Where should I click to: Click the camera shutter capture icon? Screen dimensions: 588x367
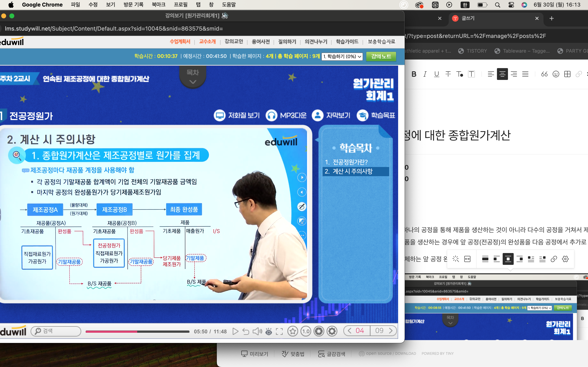point(319,331)
